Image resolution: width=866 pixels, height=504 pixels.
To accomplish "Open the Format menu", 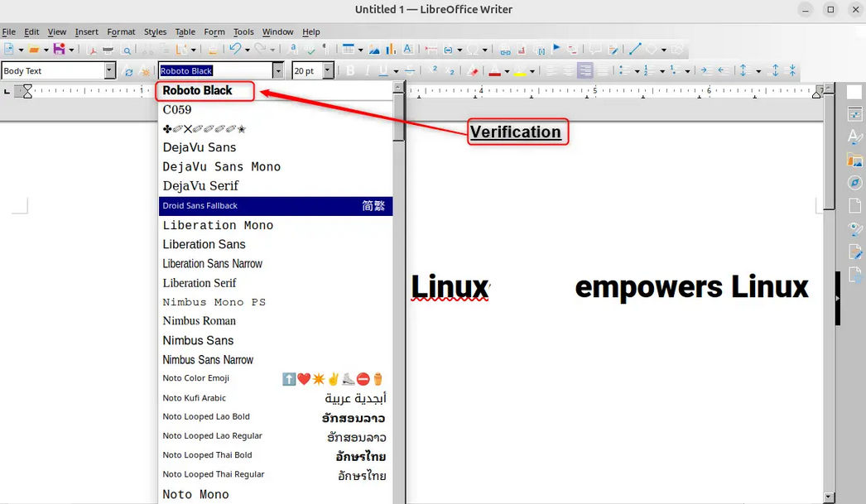I will pos(121,31).
